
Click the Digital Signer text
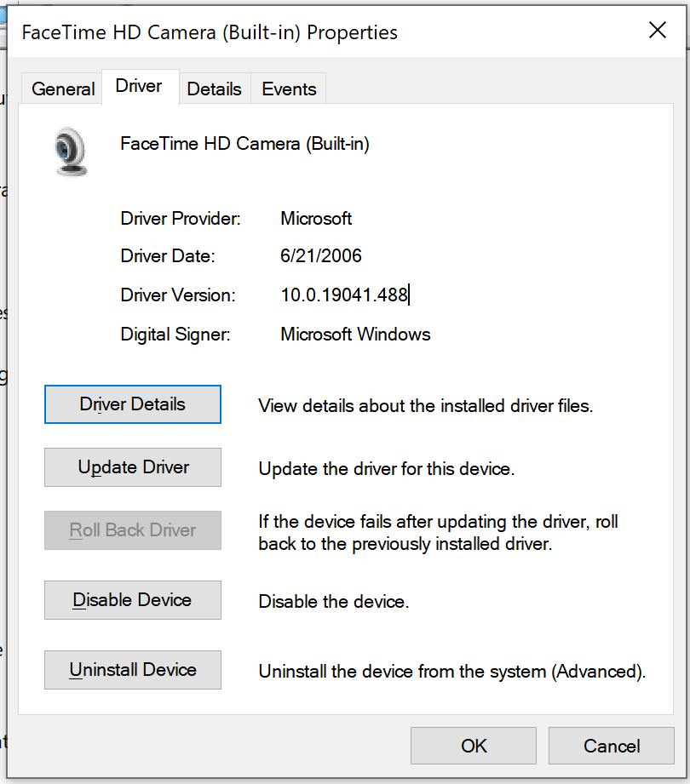point(354,334)
